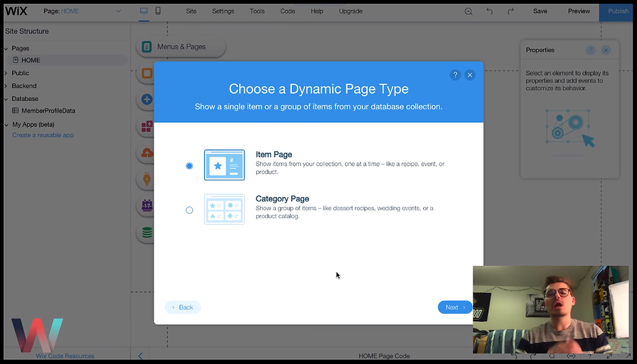Click the Wix logo
The image size is (637, 364).
[16, 11]
